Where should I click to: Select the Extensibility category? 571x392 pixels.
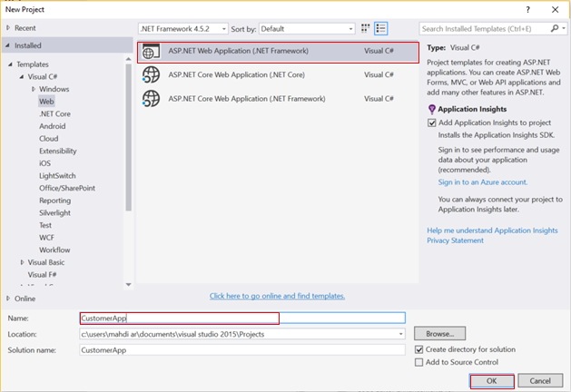point(58,151)
